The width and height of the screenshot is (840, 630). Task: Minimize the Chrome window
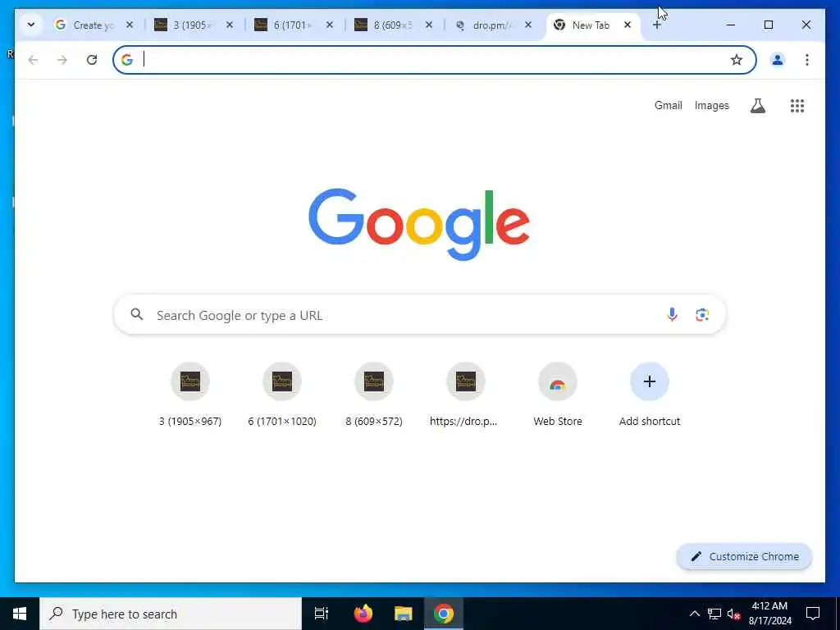coord(731,25)
